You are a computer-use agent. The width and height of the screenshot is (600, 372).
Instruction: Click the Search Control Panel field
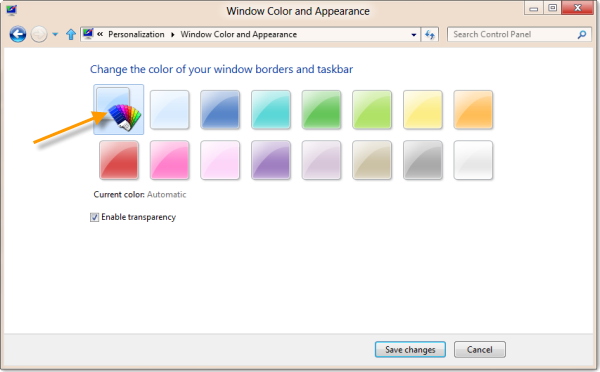tap(513, 34)
